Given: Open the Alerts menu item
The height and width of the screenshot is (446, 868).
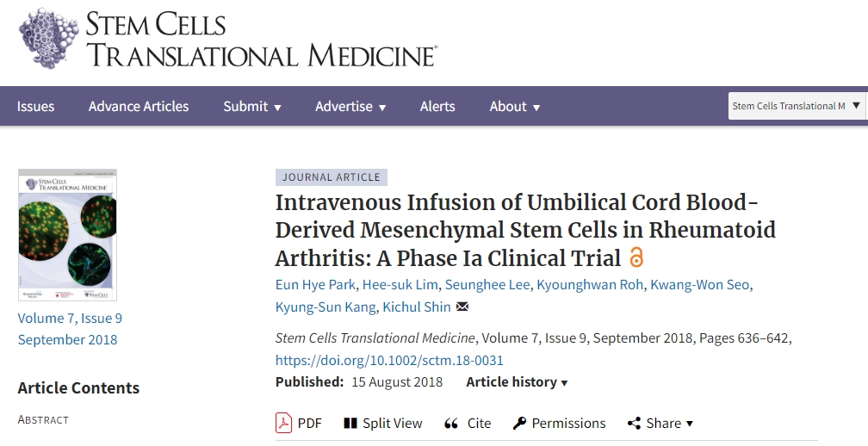Looking at the screenshot, I should pyautogui.click(x=437, y=107).
